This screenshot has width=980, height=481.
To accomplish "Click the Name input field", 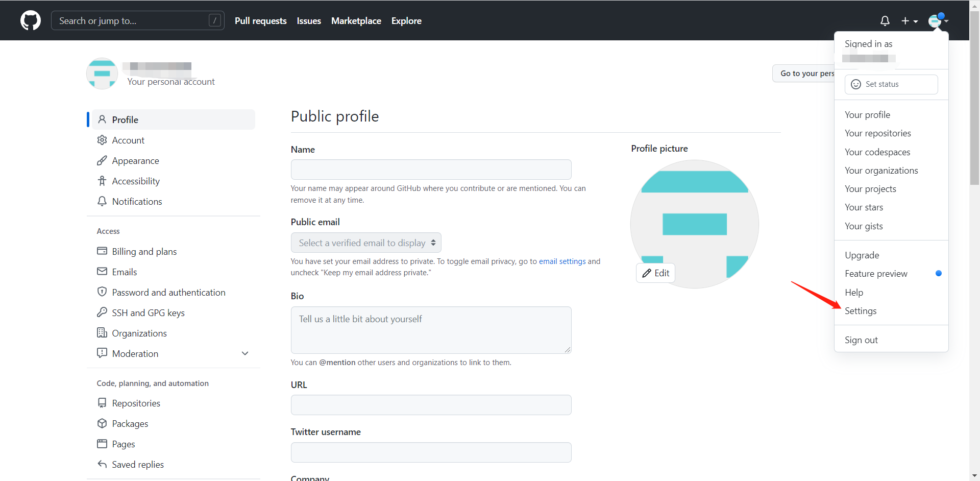I will [431, 170].
